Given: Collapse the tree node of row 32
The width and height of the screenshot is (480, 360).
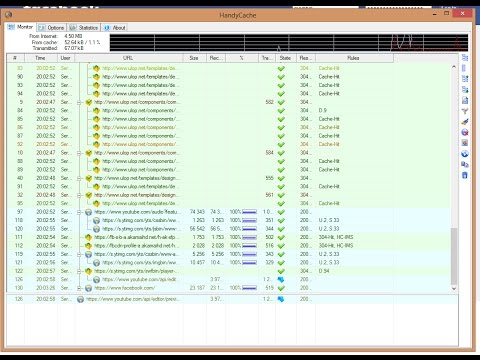Looking at the screenshot, I should pyautogui.click(x=79, y=195).
